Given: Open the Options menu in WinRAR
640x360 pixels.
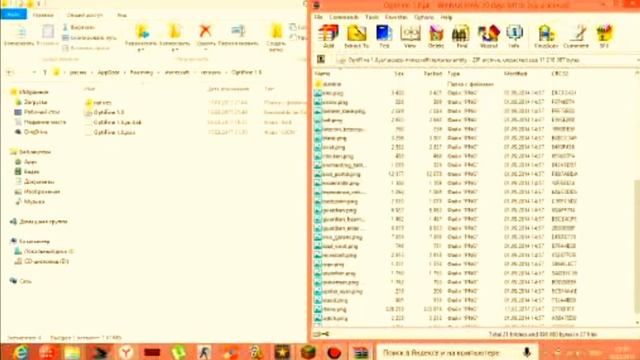Looking at the screenshot, I should point(424,17).
